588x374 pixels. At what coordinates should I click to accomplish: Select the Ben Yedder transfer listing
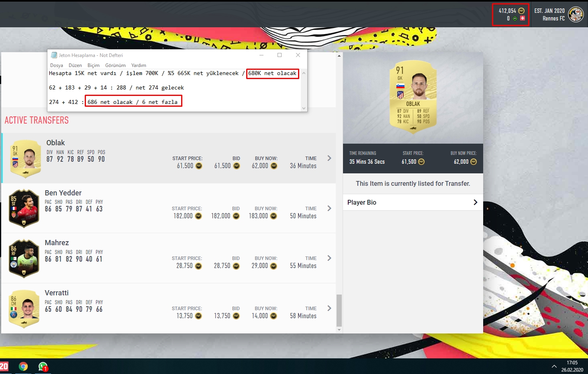click(x=169, y=208)
